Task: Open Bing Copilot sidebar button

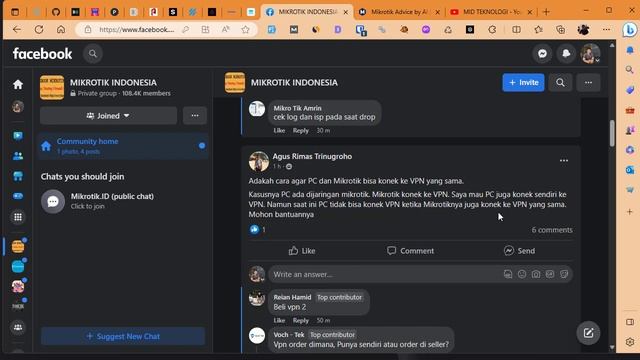Action: coord(629,30)
